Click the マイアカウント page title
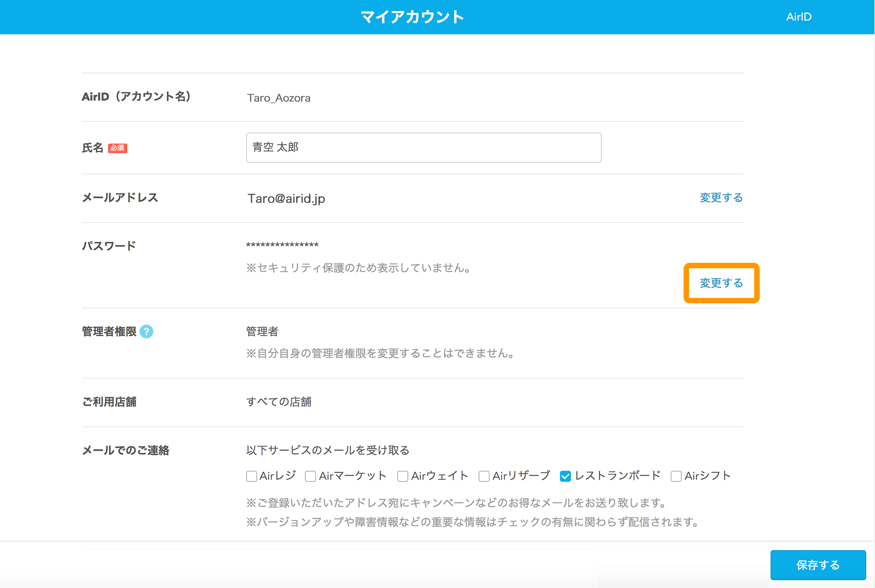Image resolution: width=875 pixels, height=588 pixels. pos(412,17)
